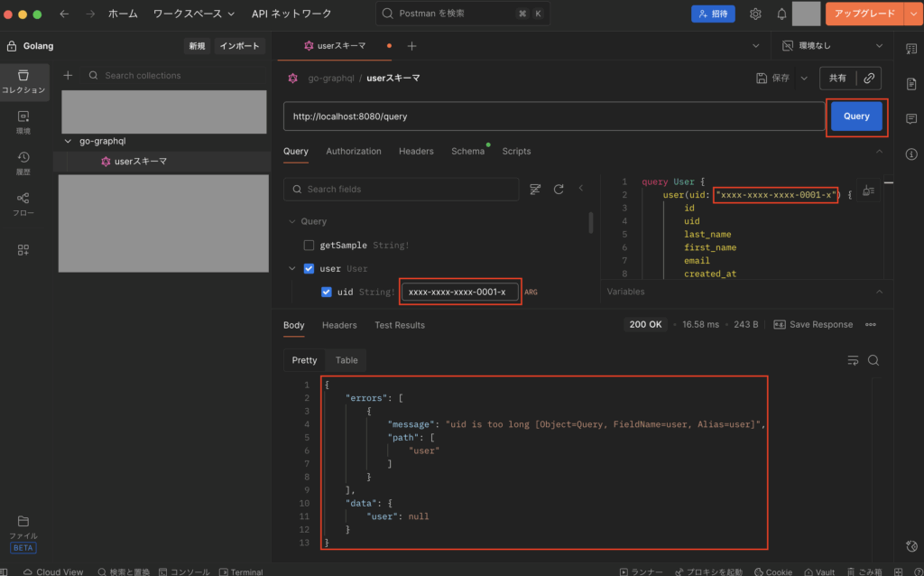Open the settings gear icon in header
This screenshot has width=924, height=576.
(x=755, y=14)
